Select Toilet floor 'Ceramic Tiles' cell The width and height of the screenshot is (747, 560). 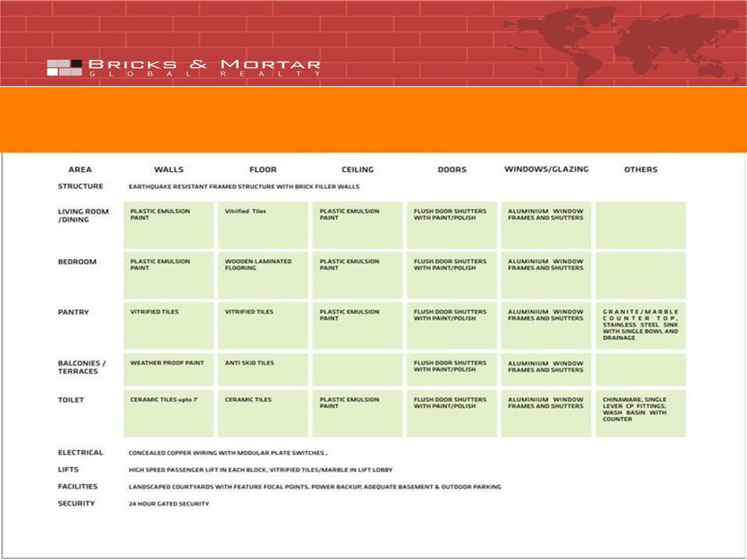coord(263,413)
